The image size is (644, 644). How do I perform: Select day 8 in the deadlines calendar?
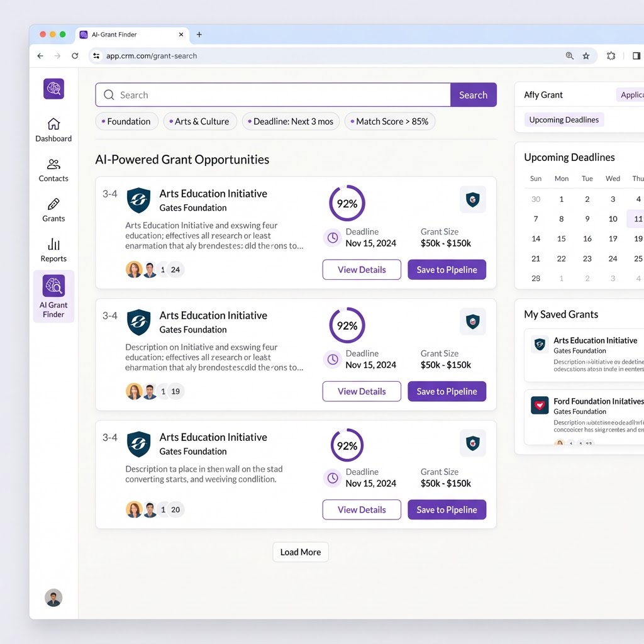[x=561, y=219]
